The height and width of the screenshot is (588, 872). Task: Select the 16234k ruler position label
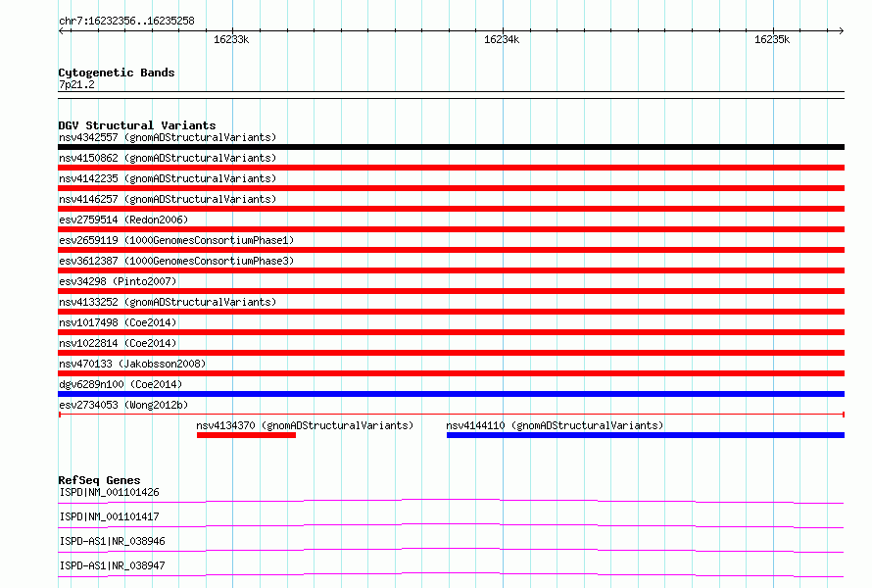coord(502,39)
